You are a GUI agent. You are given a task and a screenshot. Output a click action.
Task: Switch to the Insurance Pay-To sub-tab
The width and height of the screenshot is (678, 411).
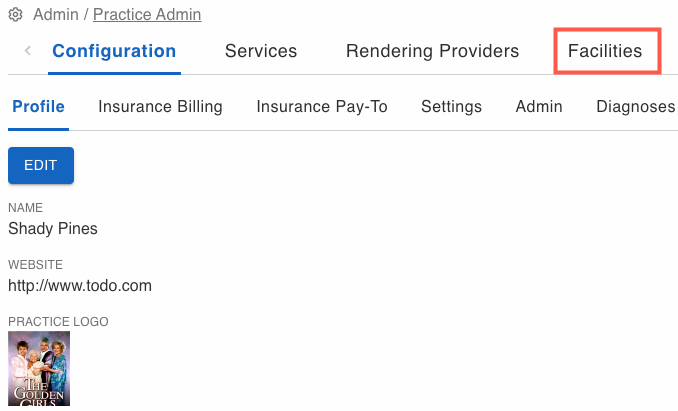coord(322,106)
